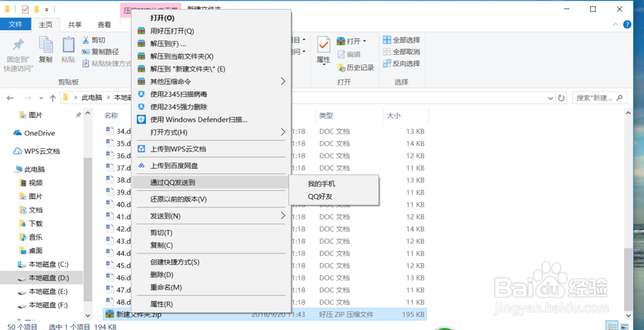Sort by the 类型 column header

click(x=349, y=116)
